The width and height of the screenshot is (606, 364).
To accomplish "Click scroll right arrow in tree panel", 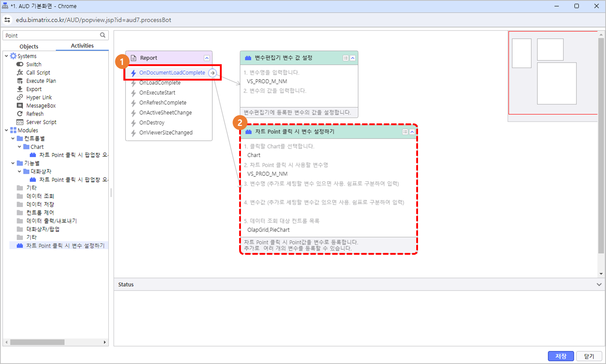I will pos(105,342).
